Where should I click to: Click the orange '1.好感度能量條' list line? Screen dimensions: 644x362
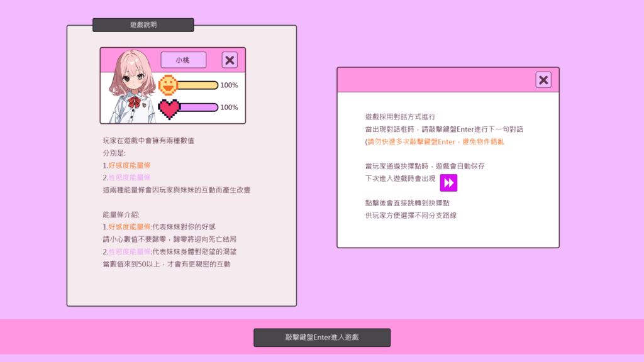[x=126, y=165]
